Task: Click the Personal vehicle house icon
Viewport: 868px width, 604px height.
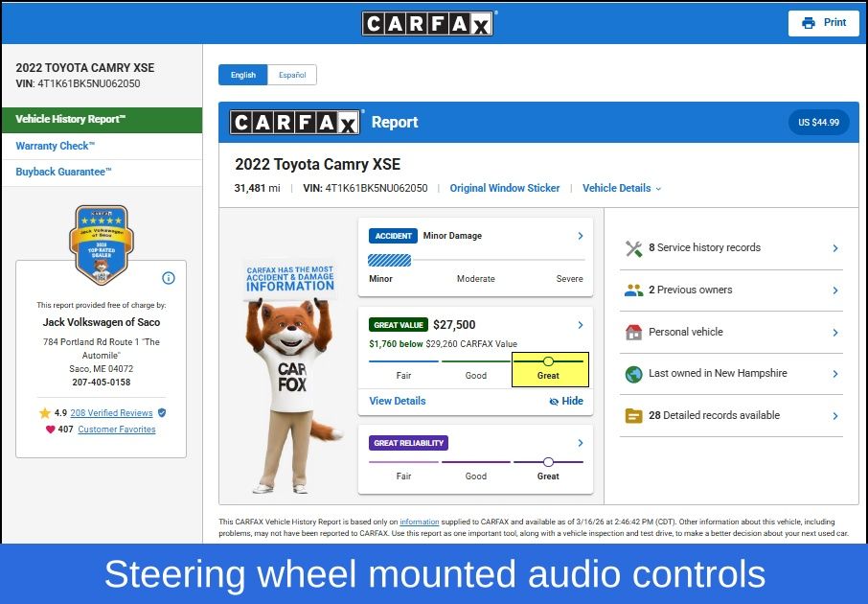Action: coord(633,333)
